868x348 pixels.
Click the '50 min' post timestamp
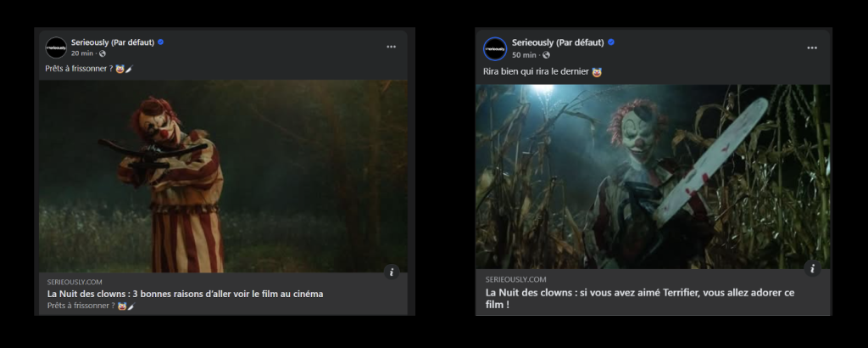coord(523,55)
